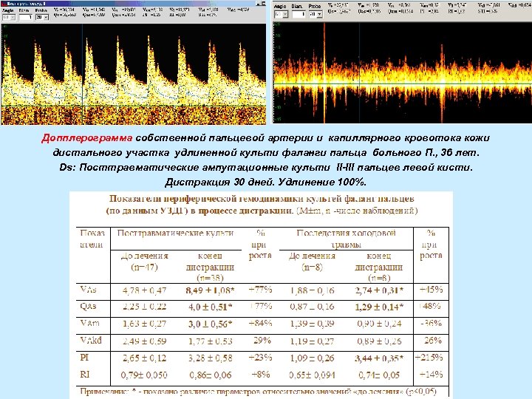Click the cell "0,90 ± 0,24"
The image size is (532, 399).
pyautogui.click(x=379, y=324)
